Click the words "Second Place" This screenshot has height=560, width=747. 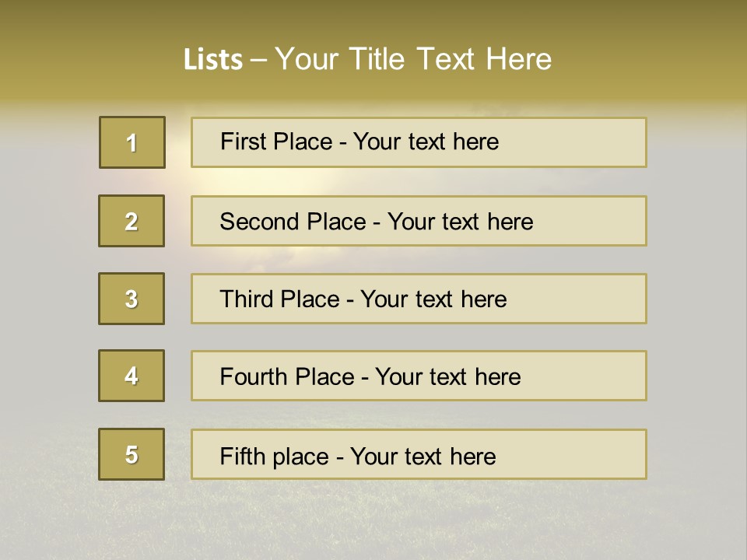click(293, 222)
